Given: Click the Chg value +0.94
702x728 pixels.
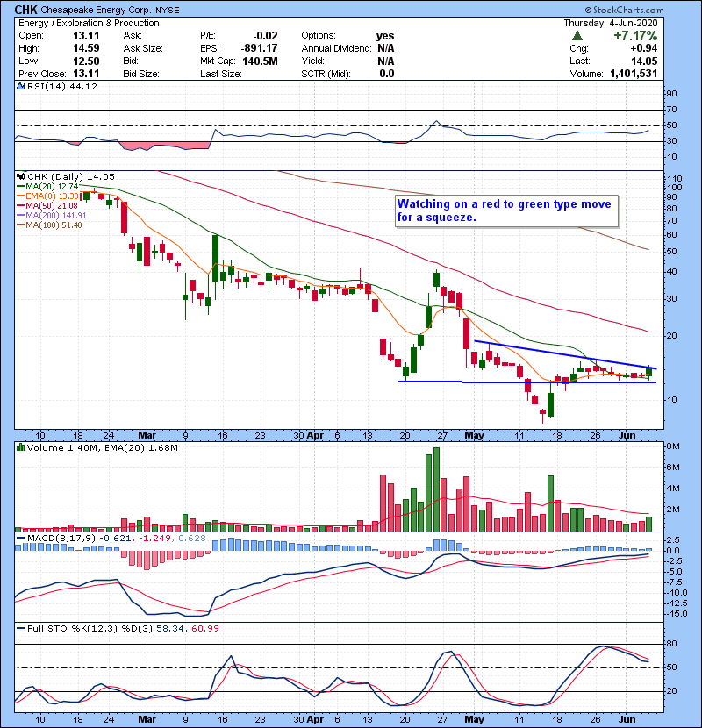Looking at the screenshot, I should coord(644,48).
